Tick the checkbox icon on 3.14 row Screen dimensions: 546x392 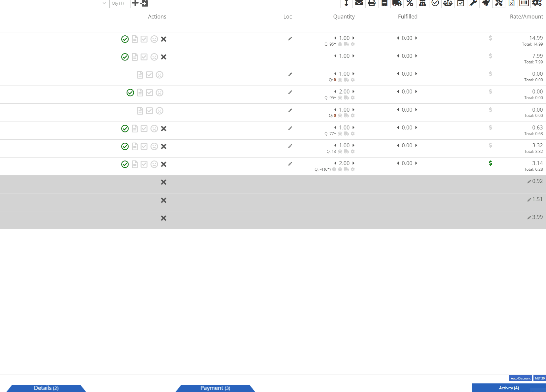[x=144, y=164]
